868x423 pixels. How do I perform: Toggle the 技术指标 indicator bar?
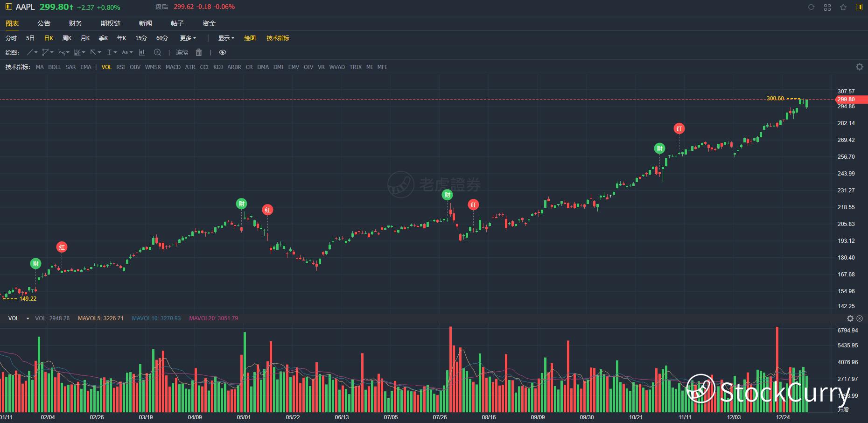point(278,38)
